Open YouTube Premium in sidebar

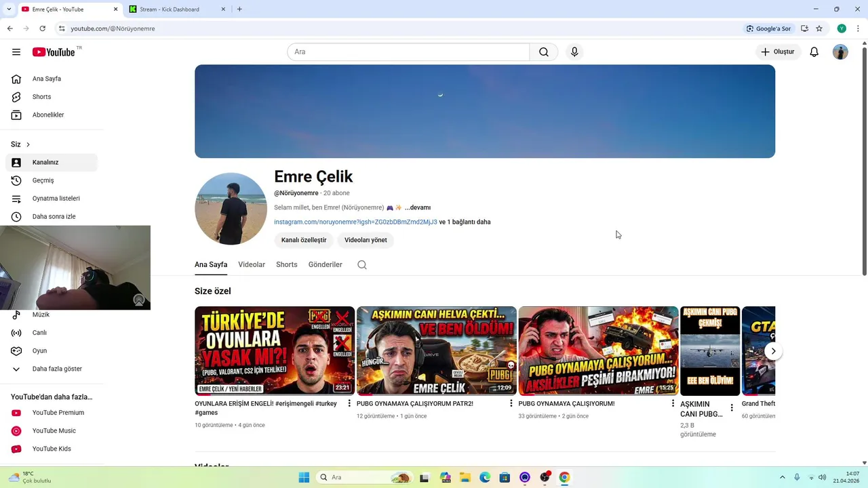click(x=52, y=413)
